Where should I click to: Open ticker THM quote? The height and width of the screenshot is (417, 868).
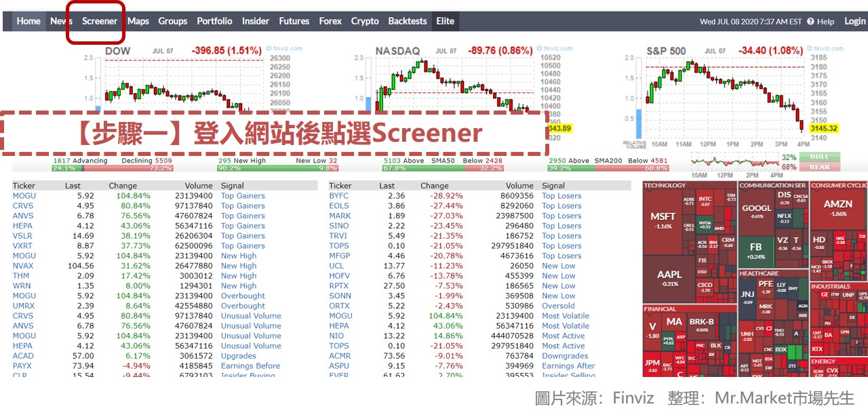click(21, 276)
